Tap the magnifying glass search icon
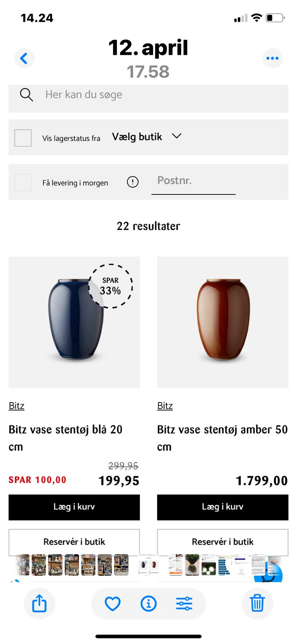The image size is (297, 644). pyautogui.click(x=27, y=95)
